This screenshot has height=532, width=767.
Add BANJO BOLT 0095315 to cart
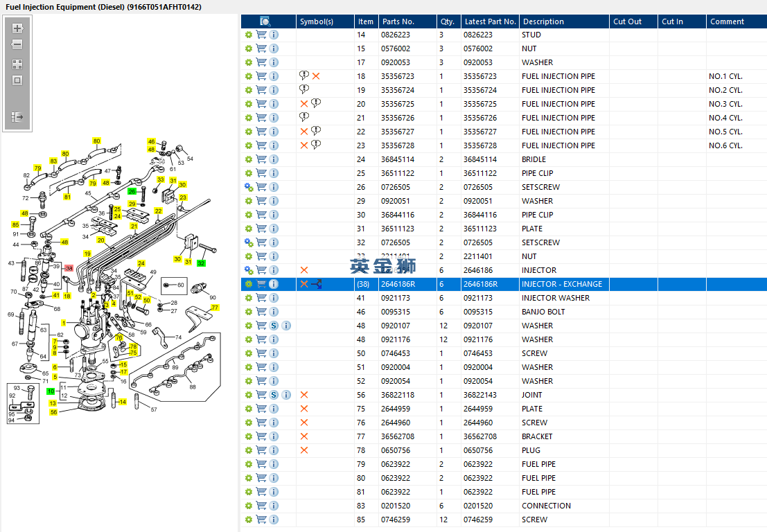(x=261, y=312)
